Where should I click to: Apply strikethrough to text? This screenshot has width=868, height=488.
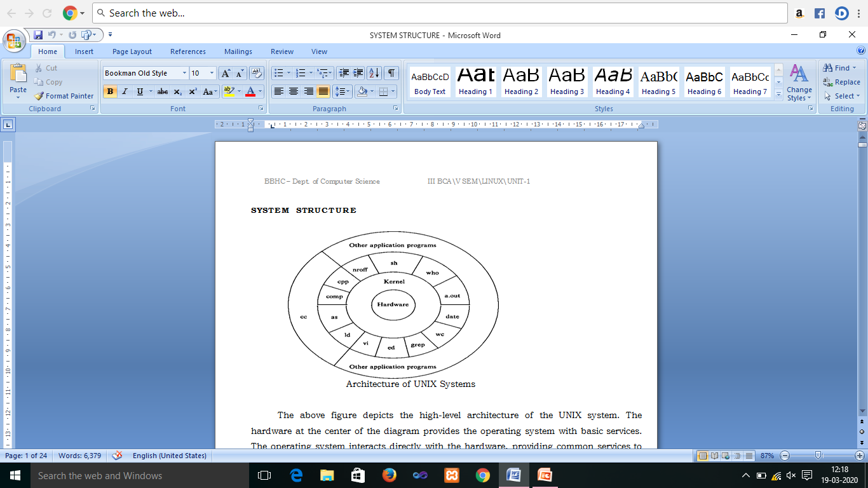(x=163, y=91)
